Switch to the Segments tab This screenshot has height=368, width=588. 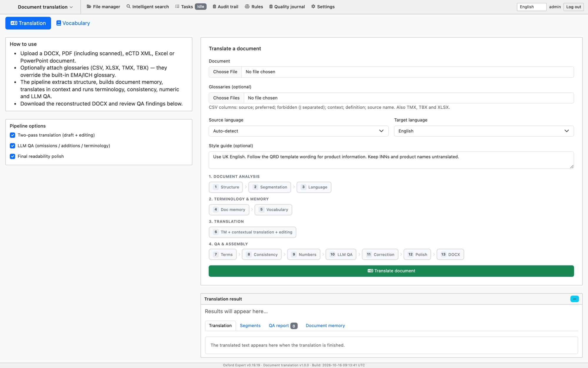[250, 326]
